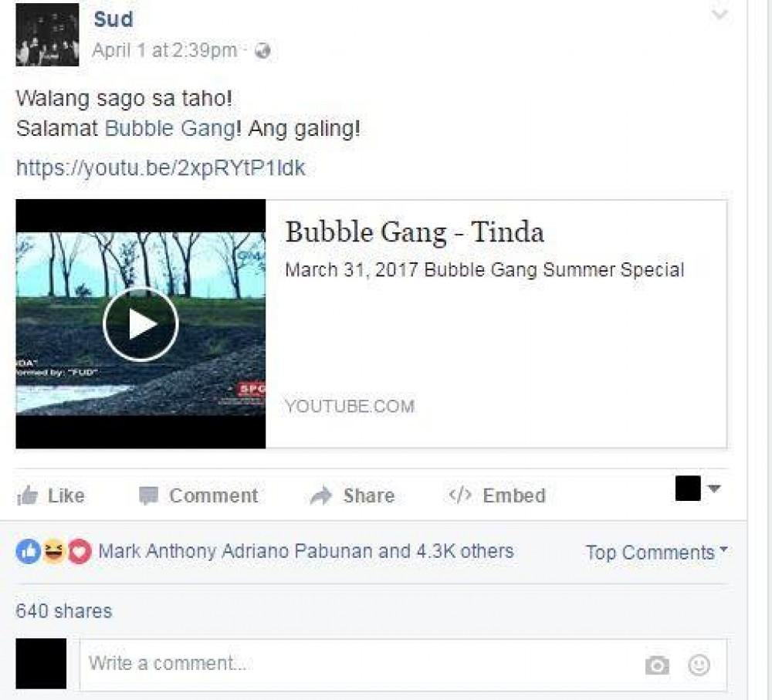The width and height of the screenshot is (772, 700).
Task: Click the globe public audience icon
Action: (x=263, y=51)
